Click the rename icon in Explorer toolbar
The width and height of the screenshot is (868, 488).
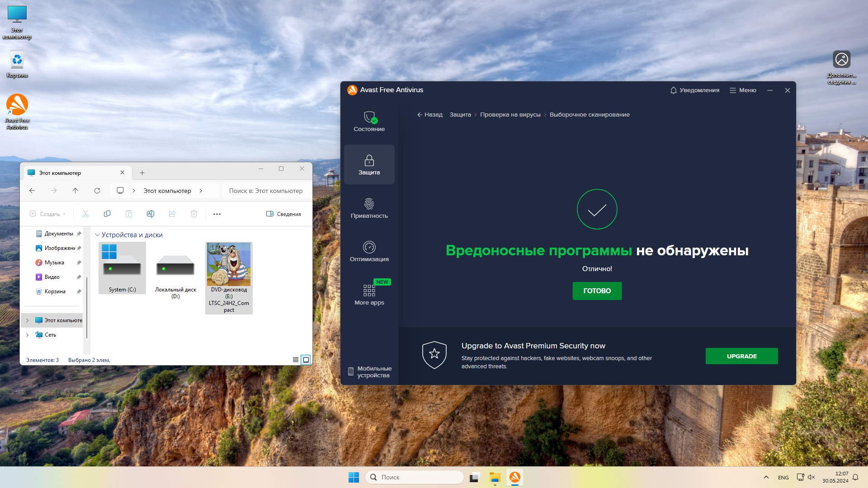click(151, 214)
